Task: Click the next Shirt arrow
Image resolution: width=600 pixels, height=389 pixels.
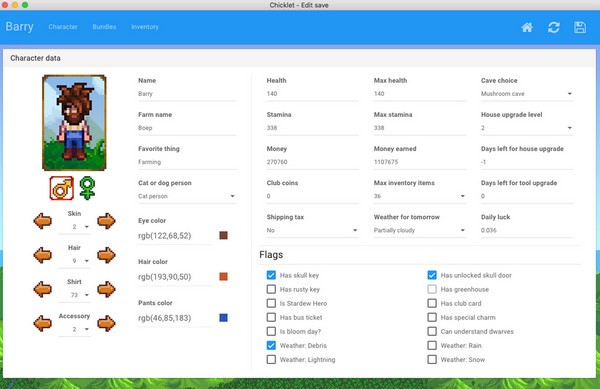Action: pyautogui.click(x=106, y=289)
